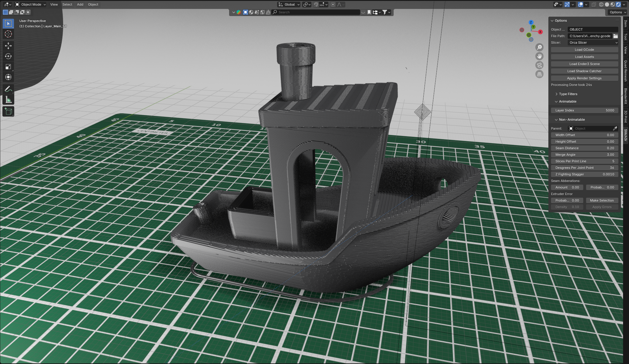This screenshot has height=364, width=629.
Task: Adjust the Layer Index value slider
Action: click(584, 110)
